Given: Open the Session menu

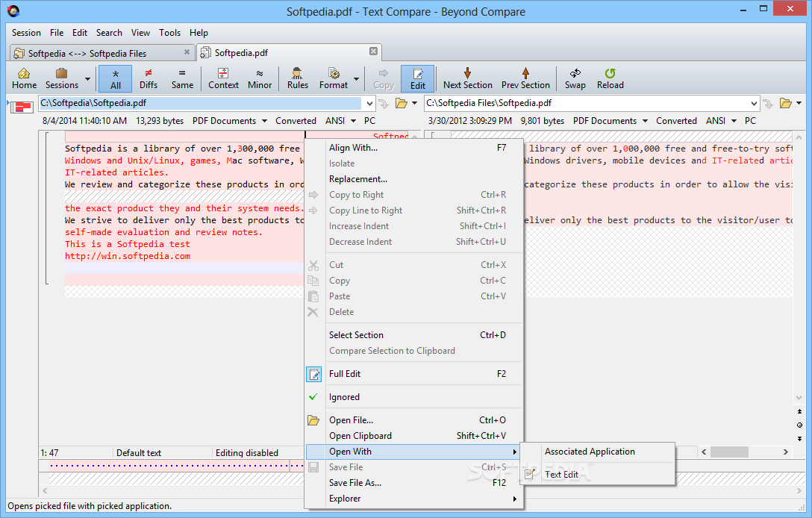Looking at the screenshot, I should (26, 33).
